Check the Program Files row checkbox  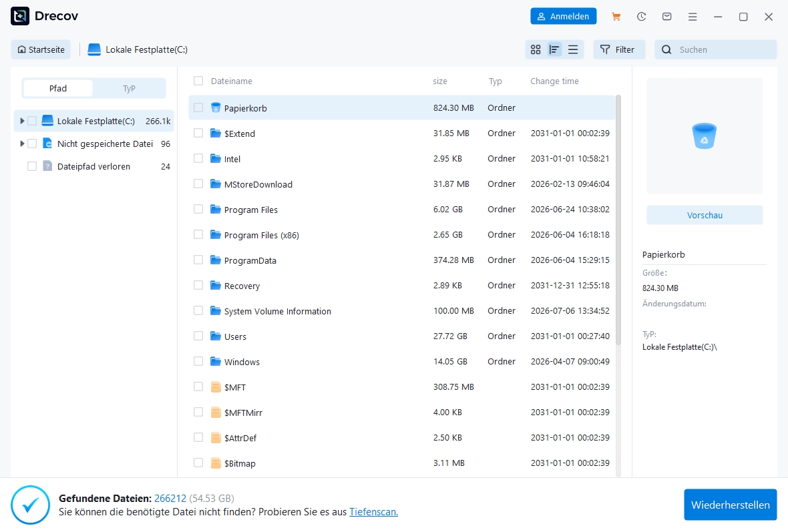198,209
